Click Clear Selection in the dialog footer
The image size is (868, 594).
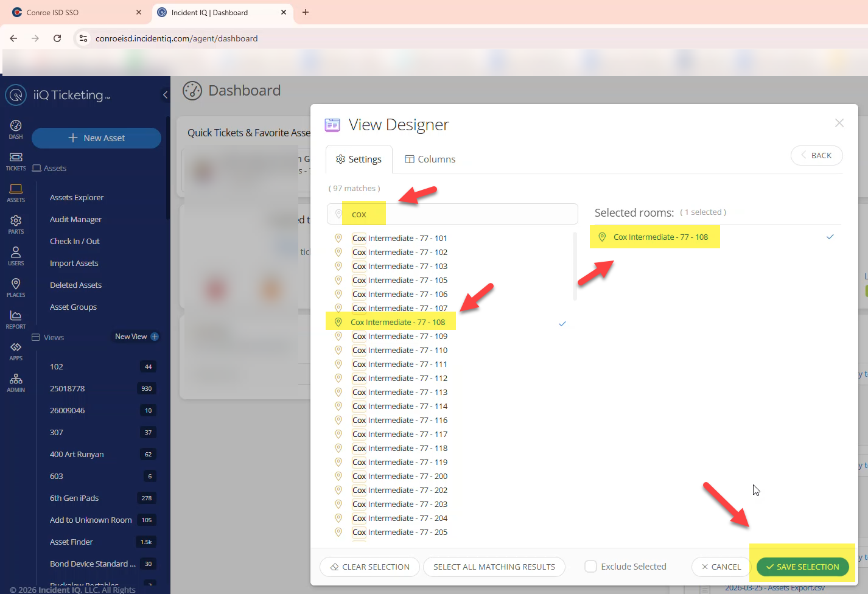[x=369, y=567]
